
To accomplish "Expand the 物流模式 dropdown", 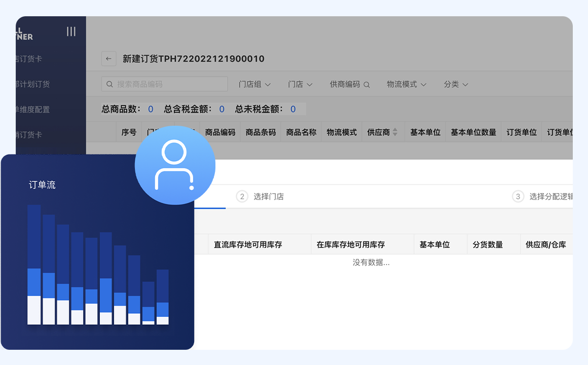I will [406, 84].
